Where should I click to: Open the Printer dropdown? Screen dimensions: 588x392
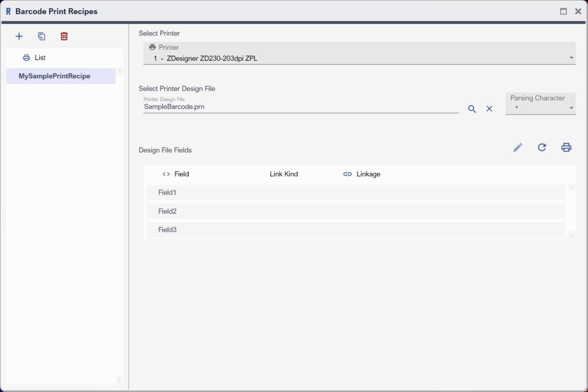click(359, 58)
